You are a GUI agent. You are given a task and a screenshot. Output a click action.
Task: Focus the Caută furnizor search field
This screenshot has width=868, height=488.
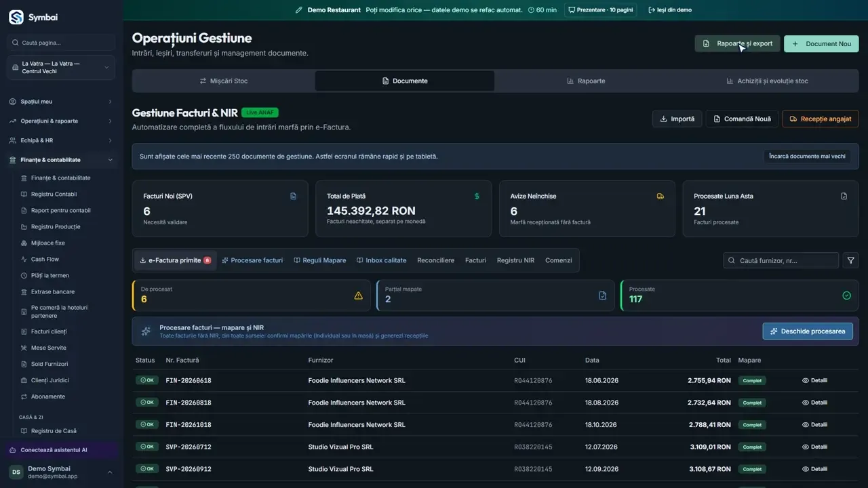781,260
